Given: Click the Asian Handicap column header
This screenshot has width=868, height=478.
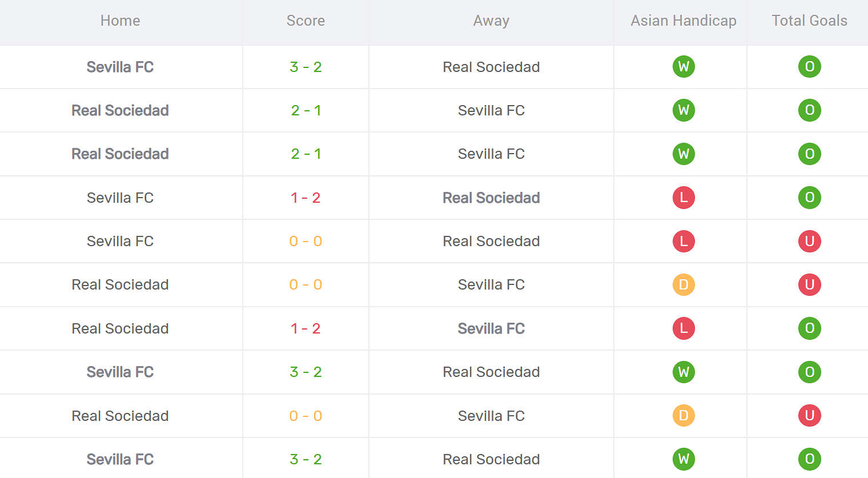Looking at the screenshot, I should coord(683,21).
